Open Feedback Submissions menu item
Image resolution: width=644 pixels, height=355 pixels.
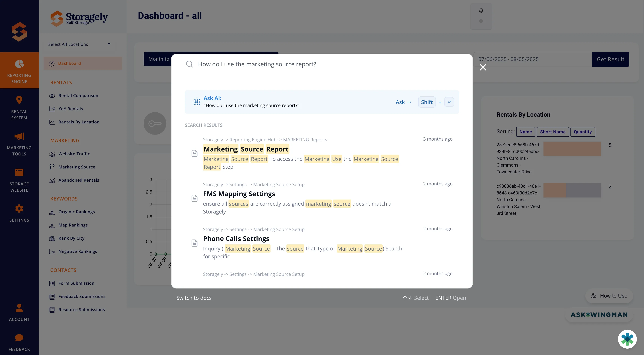[82, 297]
